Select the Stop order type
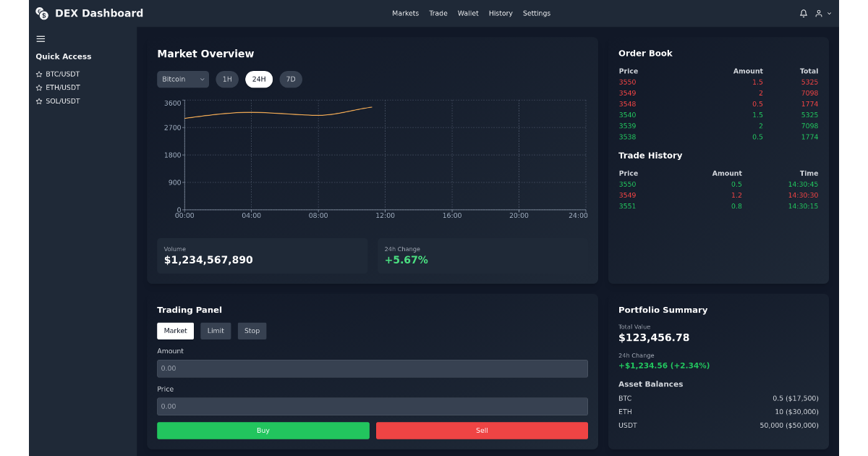868x456 pixels. point(252,331)
